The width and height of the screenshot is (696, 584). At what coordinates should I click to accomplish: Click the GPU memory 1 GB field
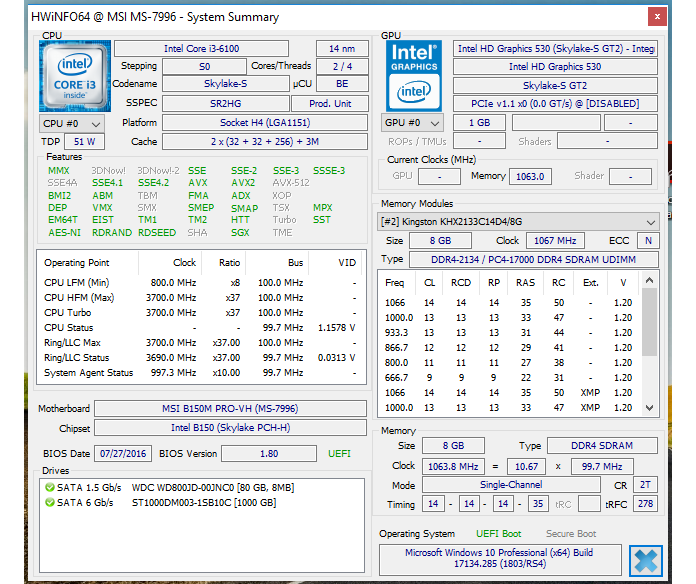[x=479, y=122]
